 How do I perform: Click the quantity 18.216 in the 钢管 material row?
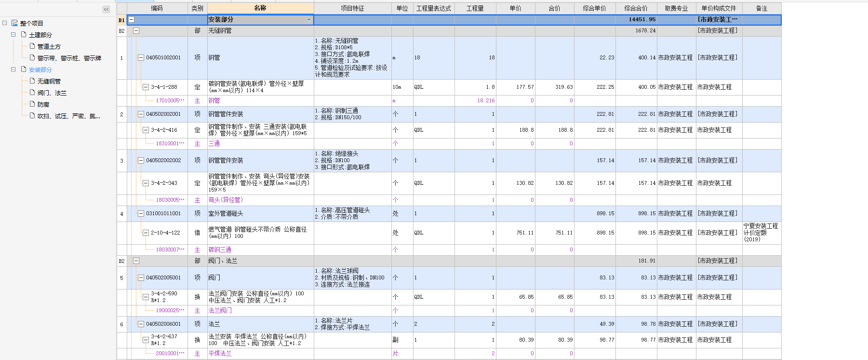click(x=486, y=100)
